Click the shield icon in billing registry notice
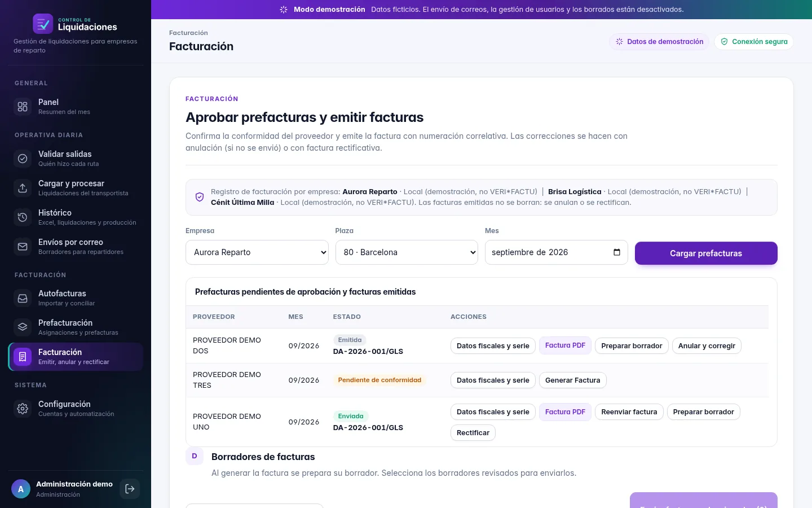812x508 pixels. click(200, 197)
